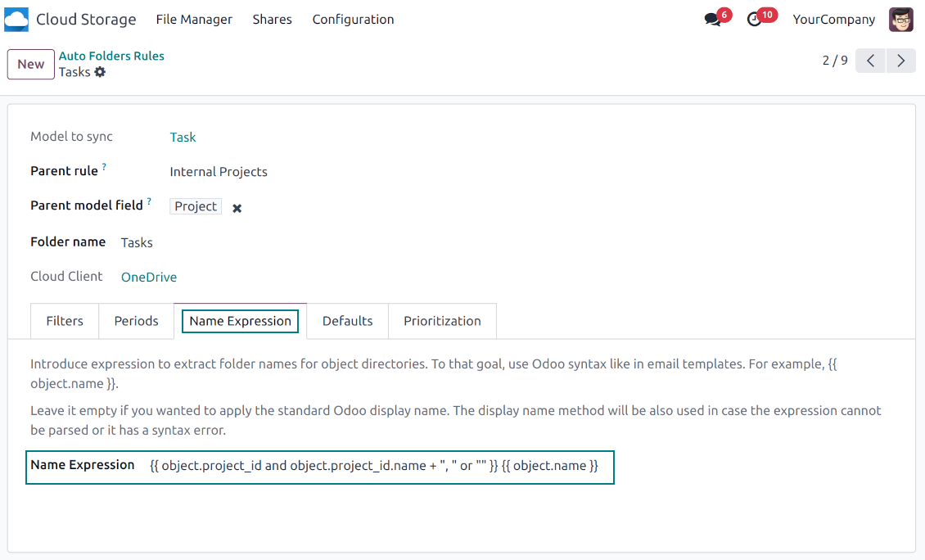The height and width of the screenshot is (560, 925).
Task: Follow the Auto Folders Rules breadcrumb link
Action: click(111, 56)
